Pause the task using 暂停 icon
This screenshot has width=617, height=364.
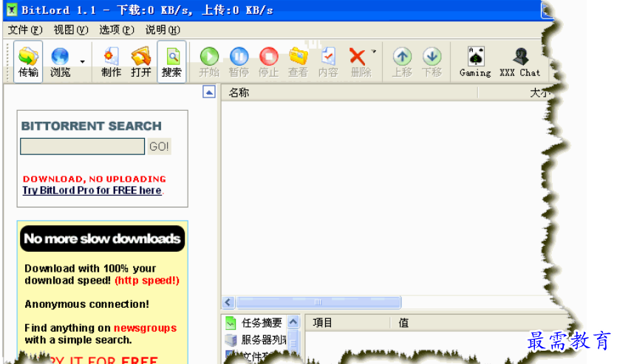pos(239,62)
